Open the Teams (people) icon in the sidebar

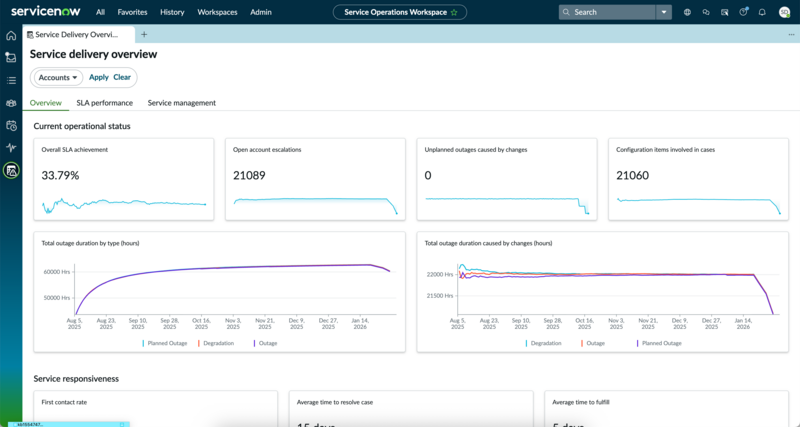tap(11, 103)
